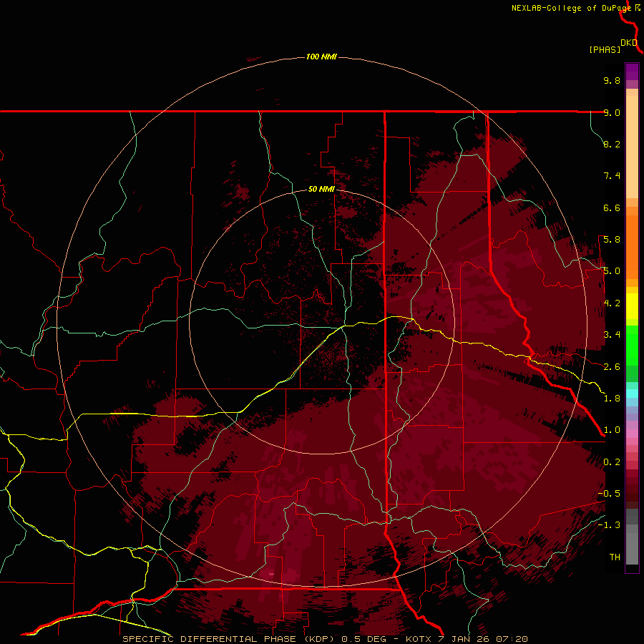Click the KOTX radar site identifier in the caption
The height and width of the screenshot is (644, 644).
[418, 639]
